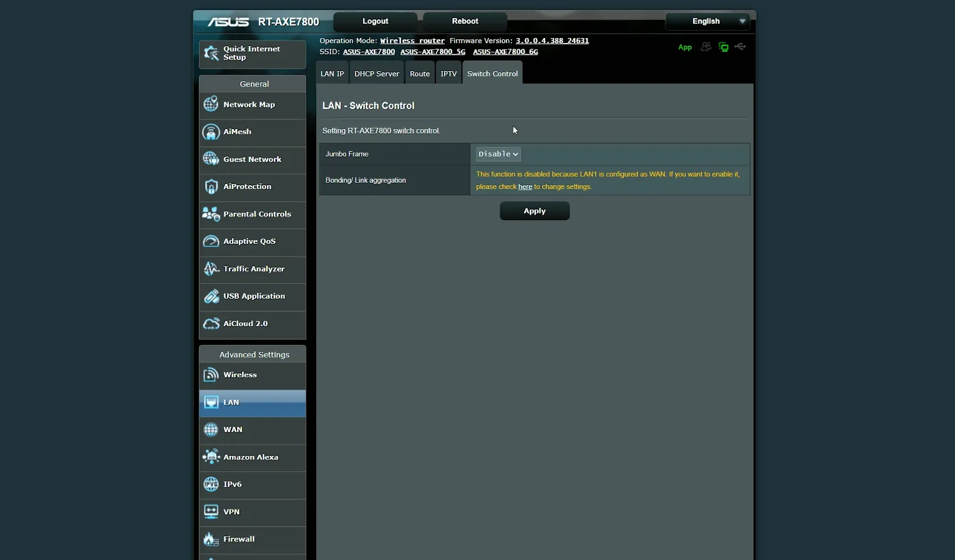
Task: Go to Adaptive QoS menu label
Action: point(250,242)
